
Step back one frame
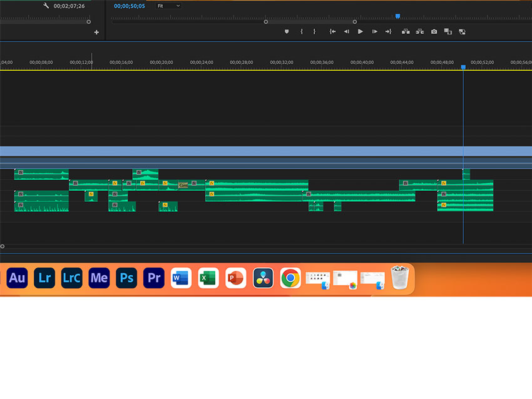click(346, 31)
